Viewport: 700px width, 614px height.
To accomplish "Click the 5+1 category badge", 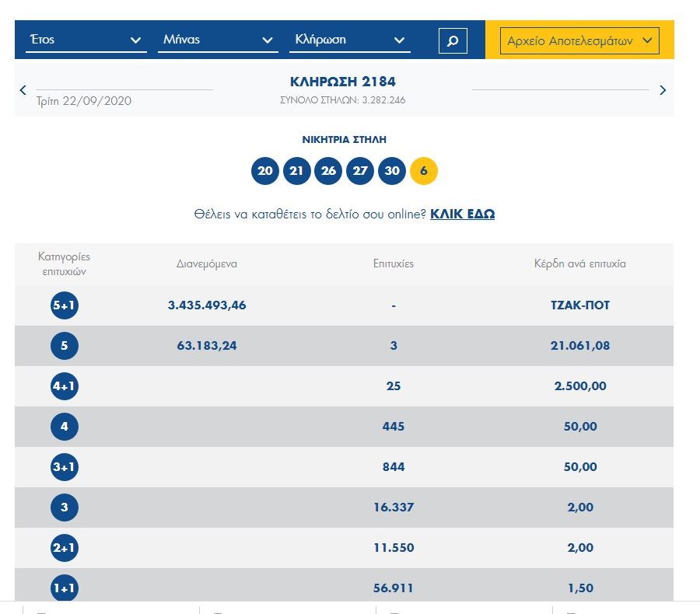I will click(x=65, y=305).
